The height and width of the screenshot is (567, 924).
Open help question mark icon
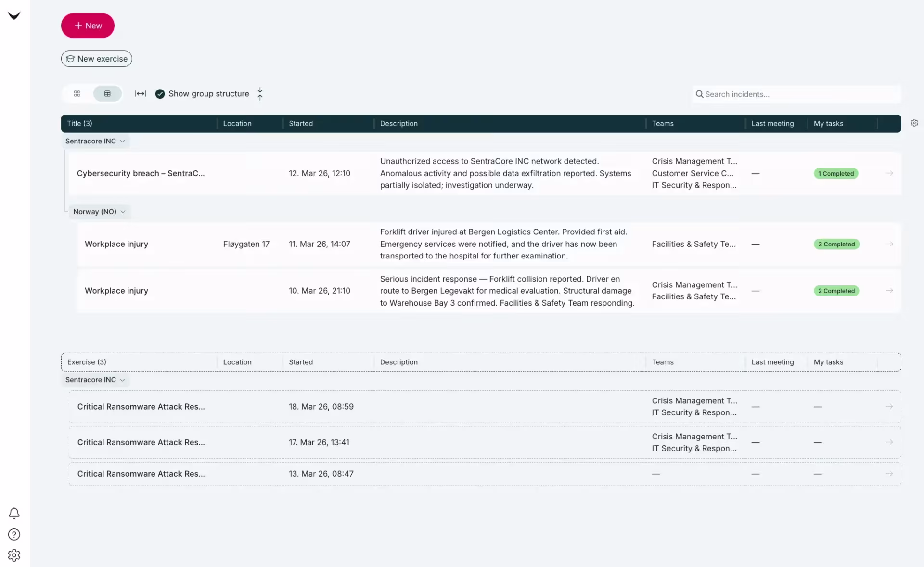[x=14, y=534]
